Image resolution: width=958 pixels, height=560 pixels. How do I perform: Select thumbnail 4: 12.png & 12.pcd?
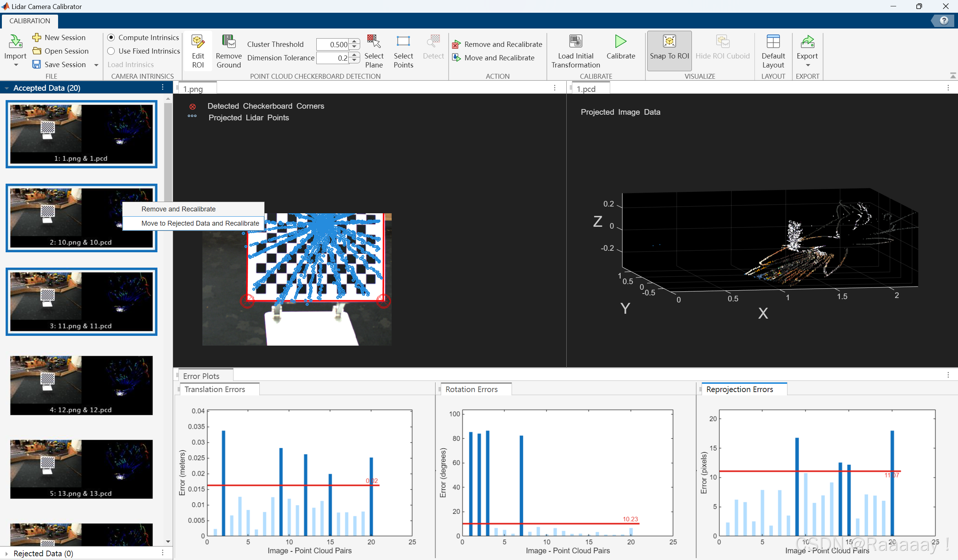(x=81, y=385)
